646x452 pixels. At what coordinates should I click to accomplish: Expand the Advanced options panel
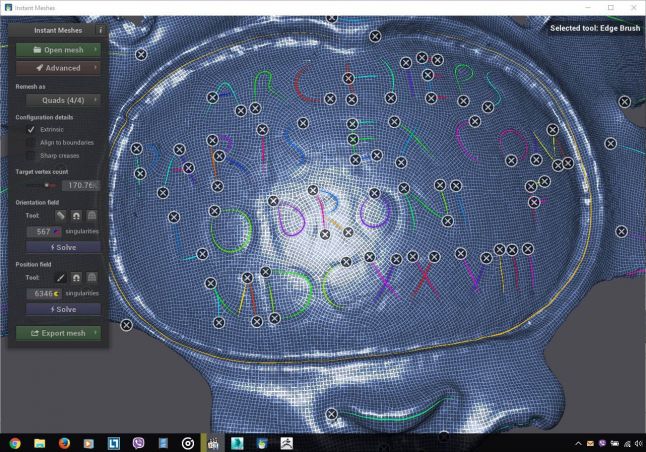[x=58, y=68]
